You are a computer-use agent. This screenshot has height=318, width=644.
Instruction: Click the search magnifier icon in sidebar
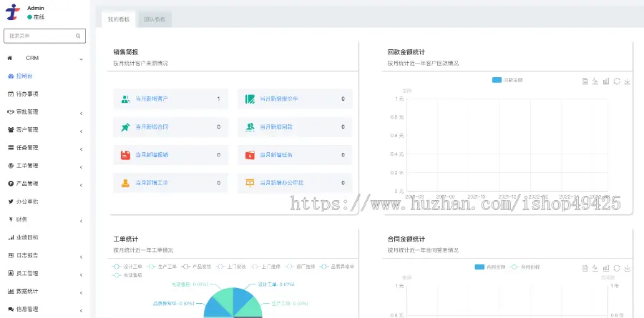pyautogui.click(x=78, y=36)
